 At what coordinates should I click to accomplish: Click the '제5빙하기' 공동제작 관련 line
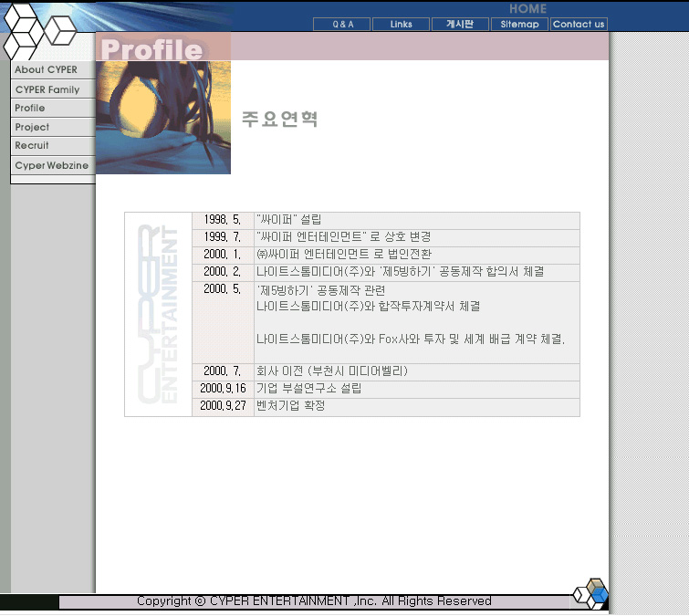(x=321, y=291)
